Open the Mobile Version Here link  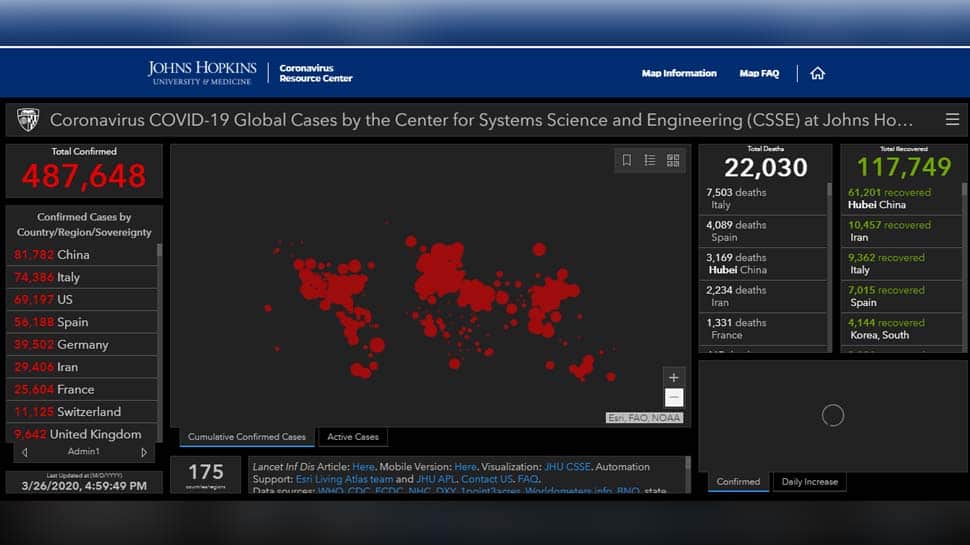465,466
